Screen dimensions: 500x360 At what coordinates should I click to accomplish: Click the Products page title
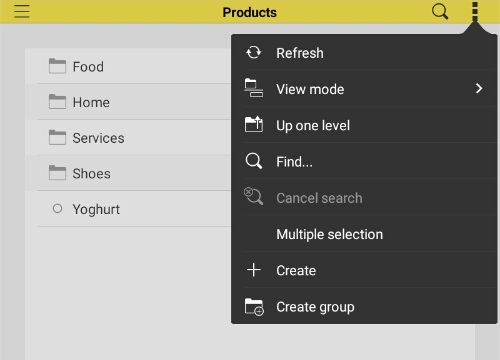(250, 12)
